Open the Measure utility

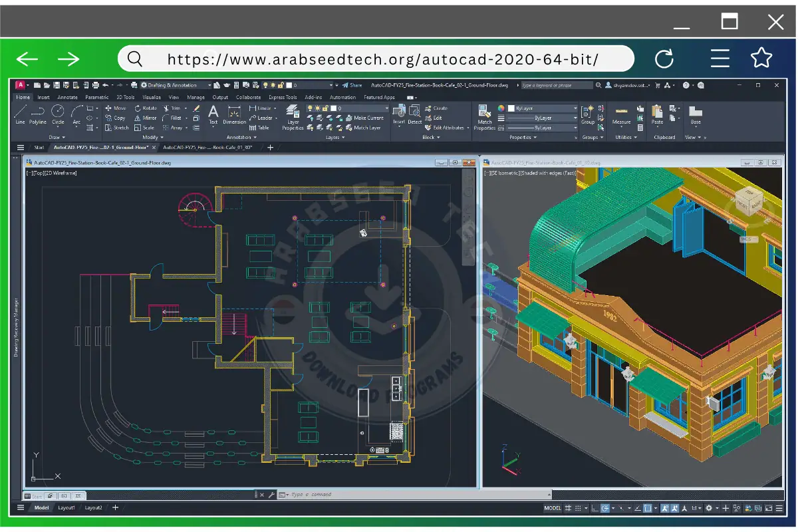(x=622, y=114)
